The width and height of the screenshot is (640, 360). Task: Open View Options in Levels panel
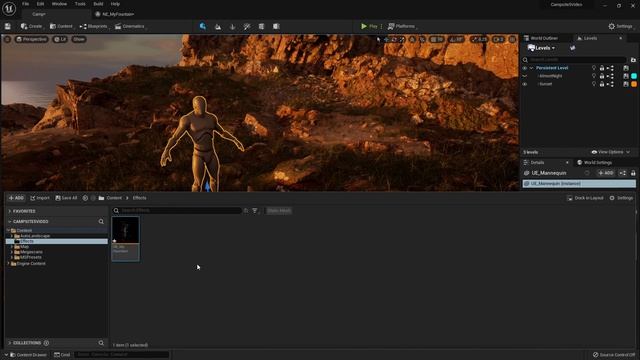[x=611, y=152]
